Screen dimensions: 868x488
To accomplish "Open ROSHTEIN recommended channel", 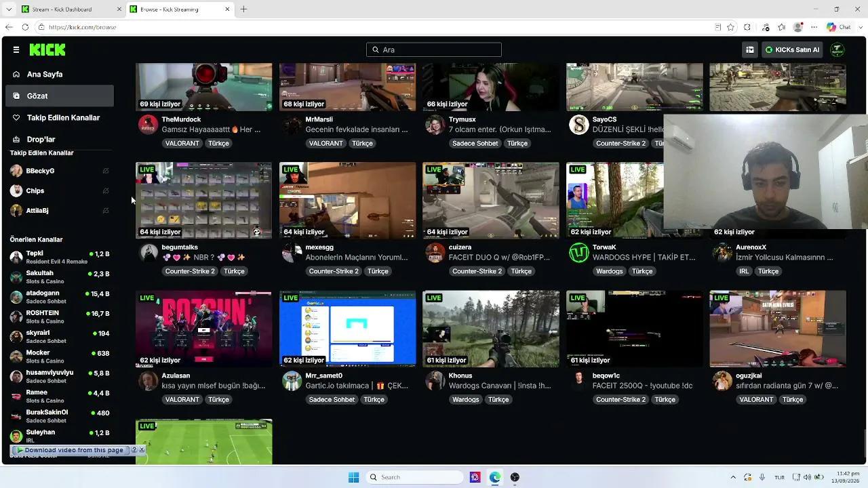I will click(60, 317).
